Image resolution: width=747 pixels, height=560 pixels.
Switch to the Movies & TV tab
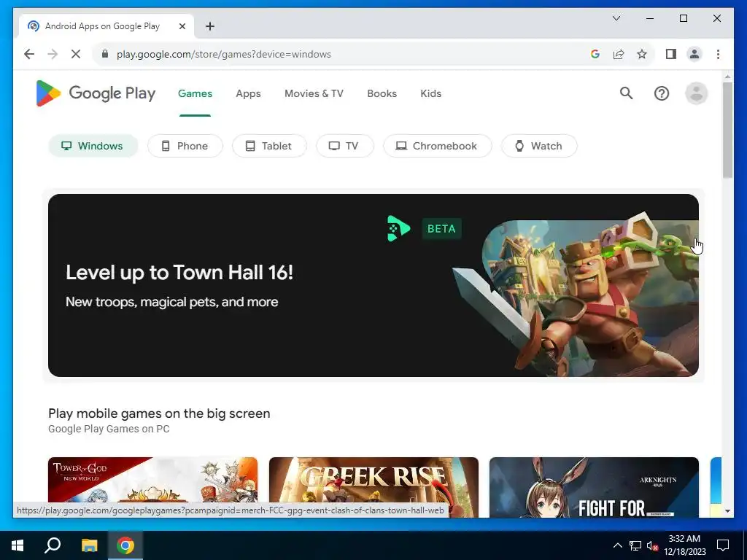pos(314,93)
